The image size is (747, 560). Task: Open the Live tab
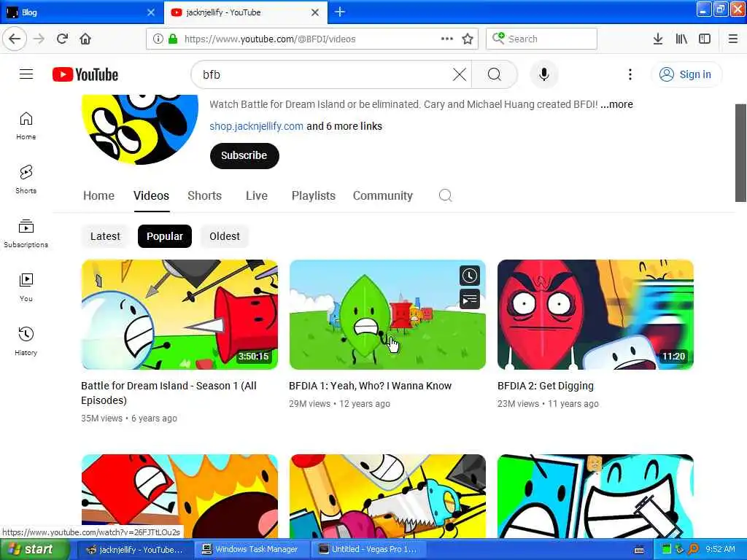pyautogui.click(x=257, y=195)
